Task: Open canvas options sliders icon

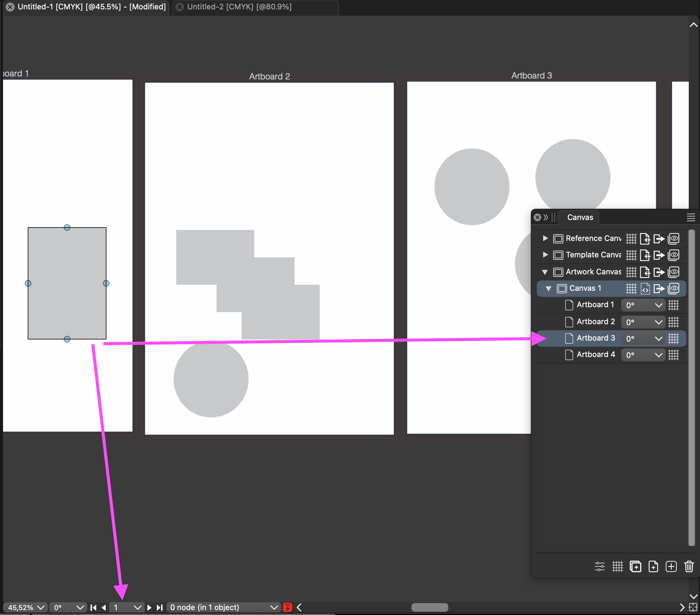Action: [x=600, y=566]
